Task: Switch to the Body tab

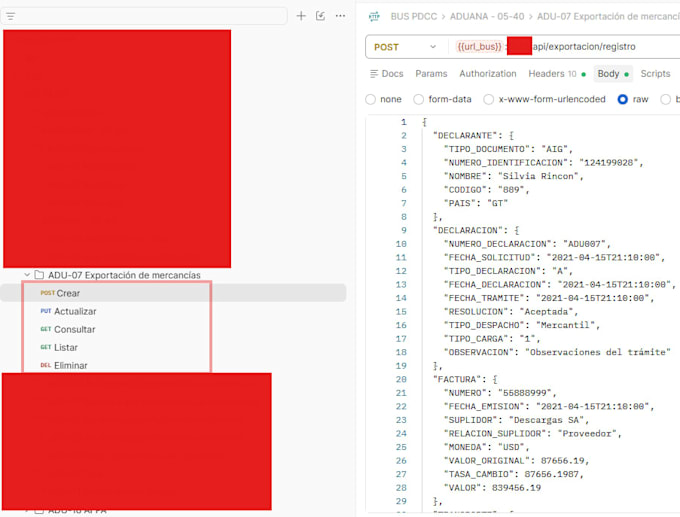Action: point(613,74)
